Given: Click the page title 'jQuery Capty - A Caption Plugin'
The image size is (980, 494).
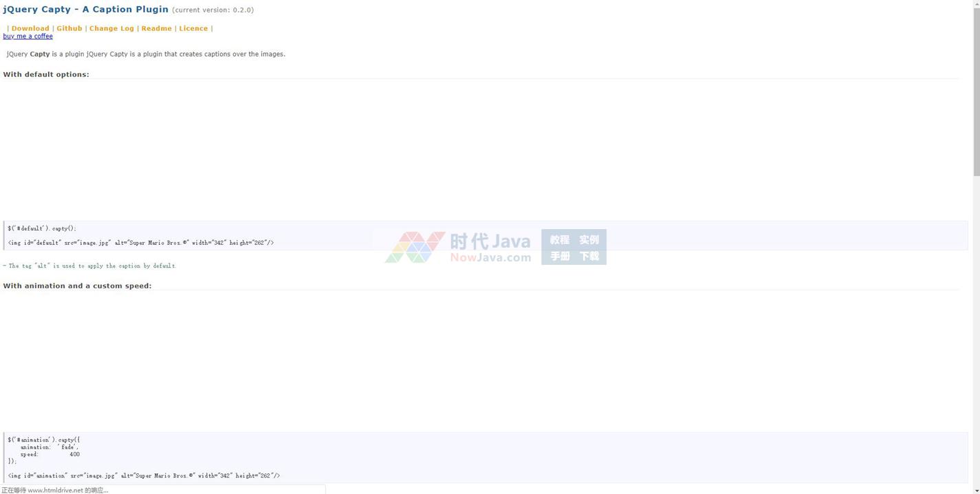Looking at the screenshot, I should coord(86,10).
